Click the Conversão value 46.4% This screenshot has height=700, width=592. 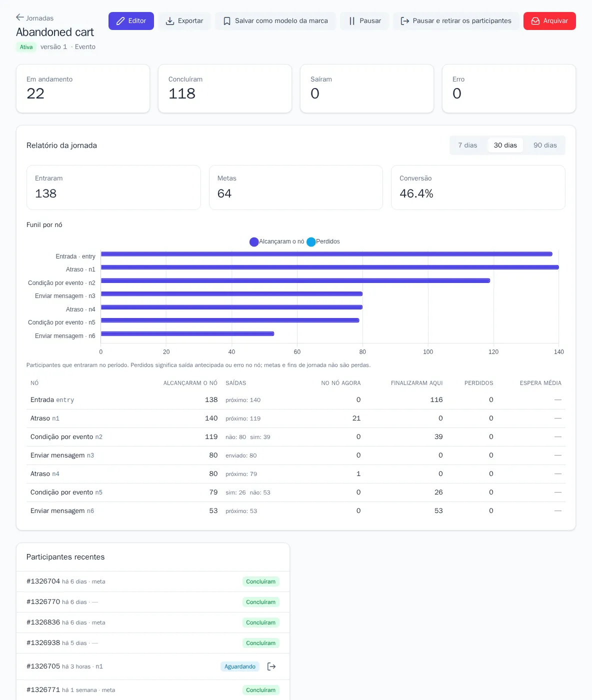[x=416, y=193]
